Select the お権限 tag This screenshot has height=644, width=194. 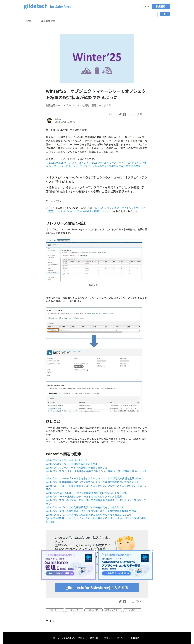(132, 610)
